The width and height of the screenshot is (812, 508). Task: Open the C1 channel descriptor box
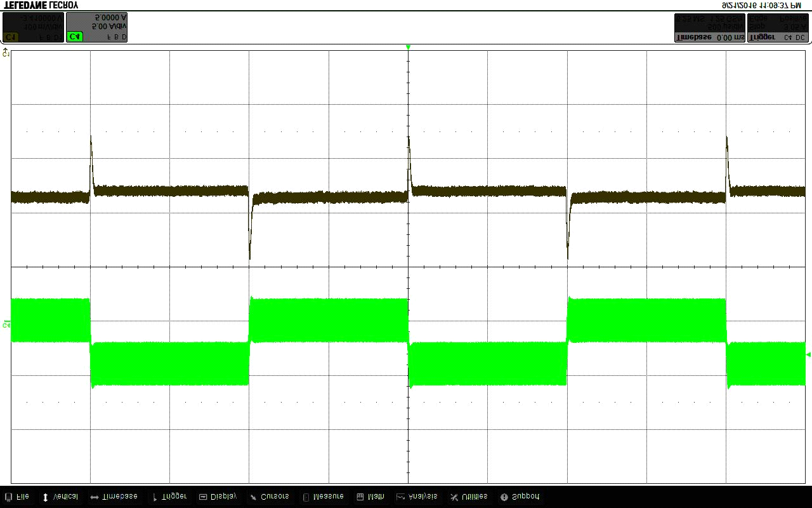pos(33,27)
